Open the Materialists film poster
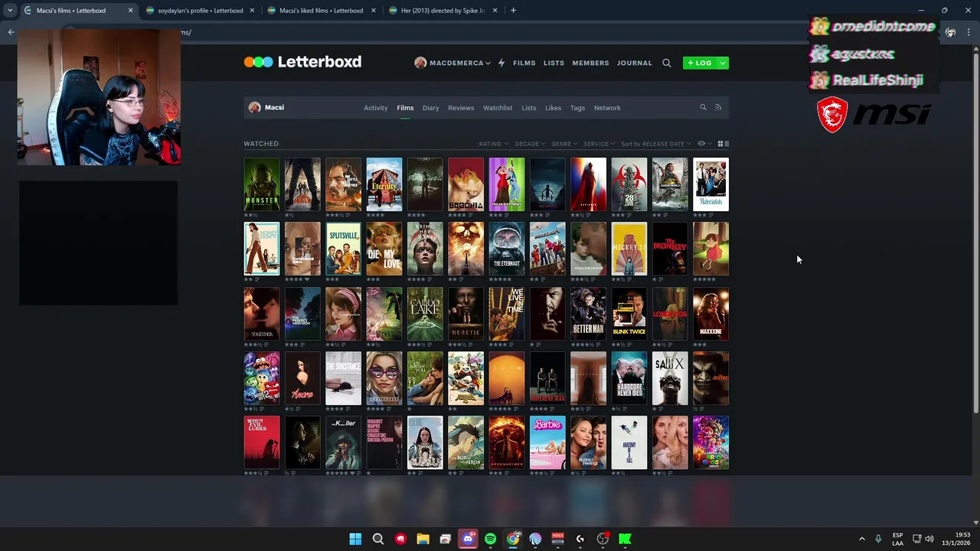Image resolution: width=980 pixels, height=551 pixels. [x=710, y=184]
